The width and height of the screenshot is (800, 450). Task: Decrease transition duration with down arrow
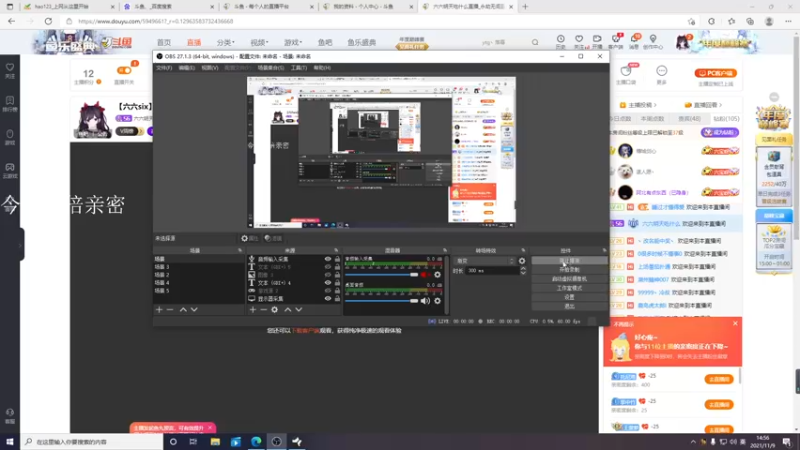click(522, 273)
